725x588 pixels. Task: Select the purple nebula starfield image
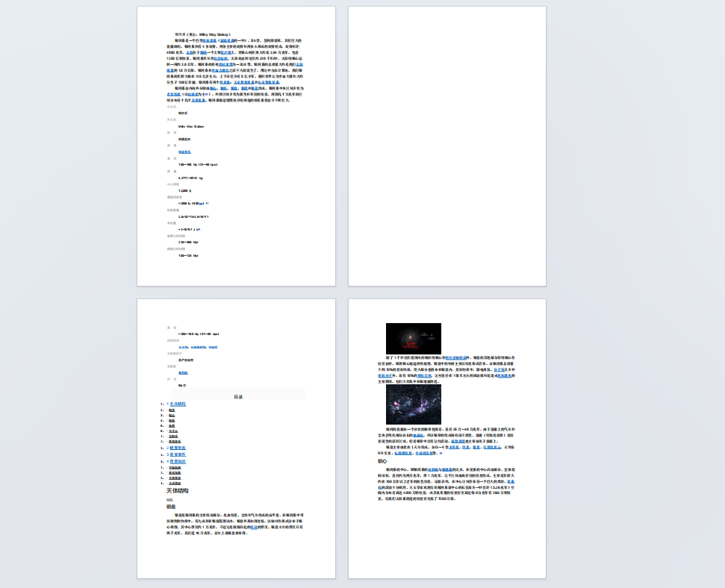[414, 404]
